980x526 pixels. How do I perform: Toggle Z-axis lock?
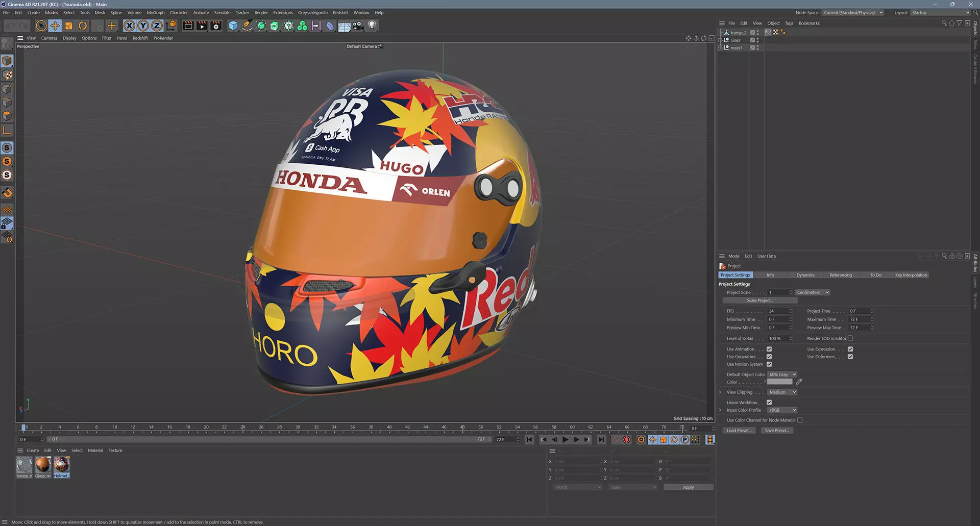[157, 26]
